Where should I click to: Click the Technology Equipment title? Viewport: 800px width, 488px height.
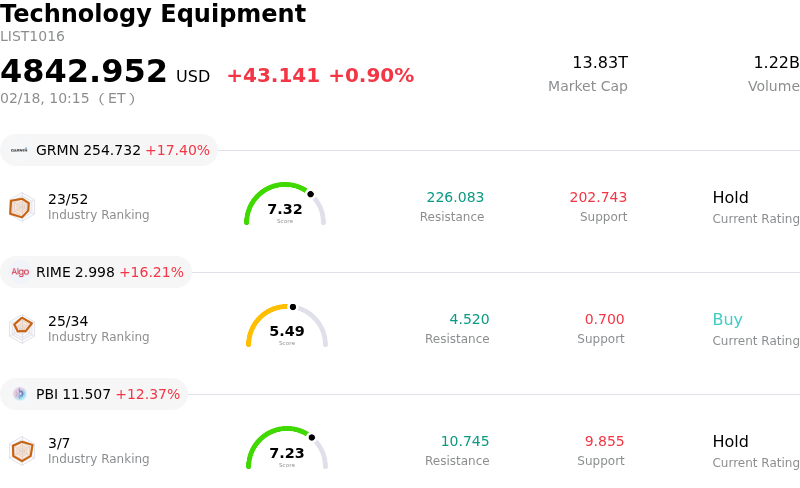pyautogui.click(x=153, y=14)
